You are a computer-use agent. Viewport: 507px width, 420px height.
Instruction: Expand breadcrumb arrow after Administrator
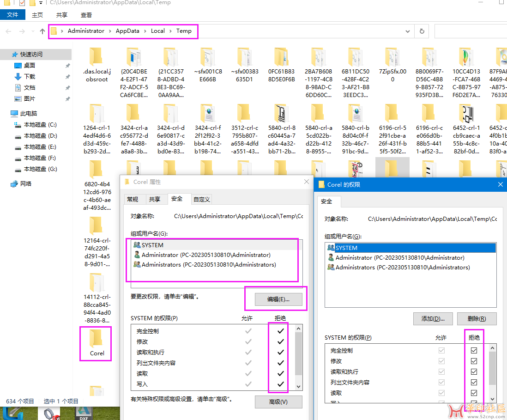(x=110, y=31)
